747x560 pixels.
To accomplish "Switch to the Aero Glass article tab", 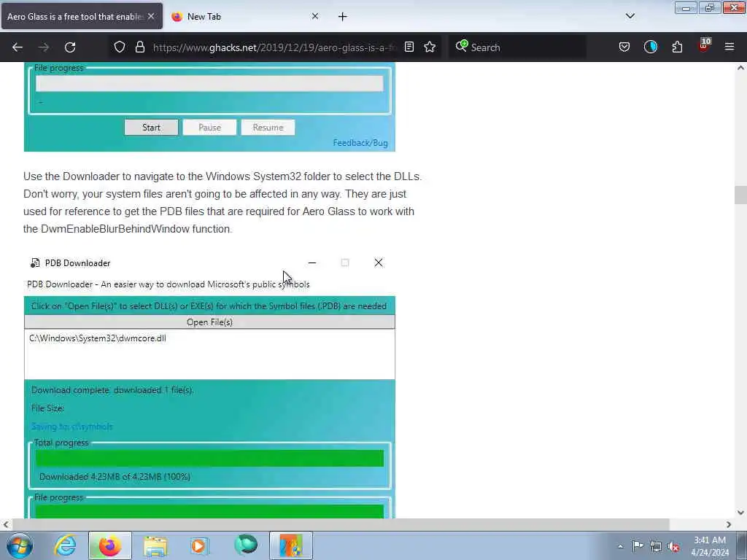I will (82, 16).
